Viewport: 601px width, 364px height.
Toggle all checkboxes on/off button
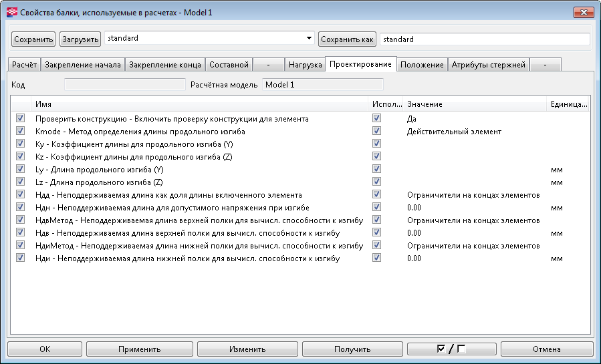(451, 349)
